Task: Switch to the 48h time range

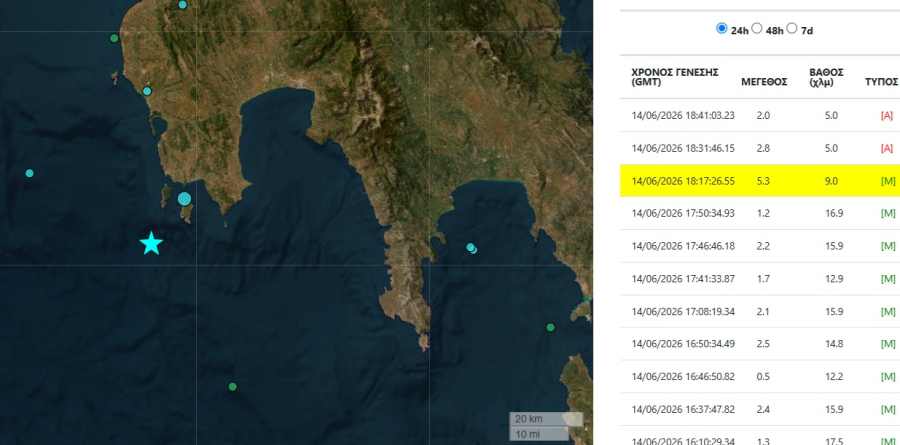Action: click(757, 28)
